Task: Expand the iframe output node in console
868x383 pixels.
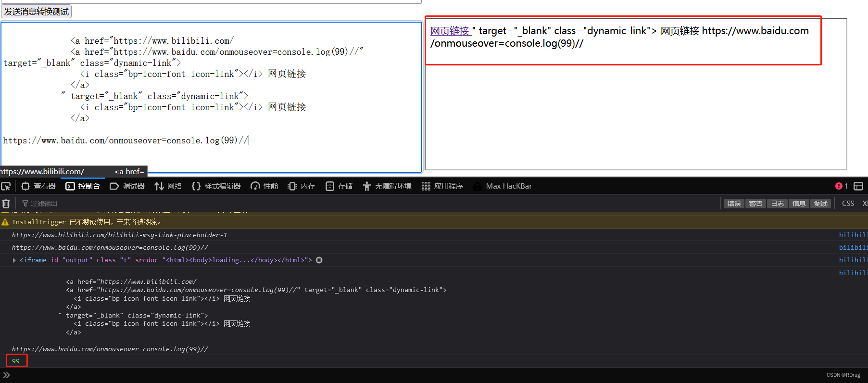Action: (x=14, y=260)
